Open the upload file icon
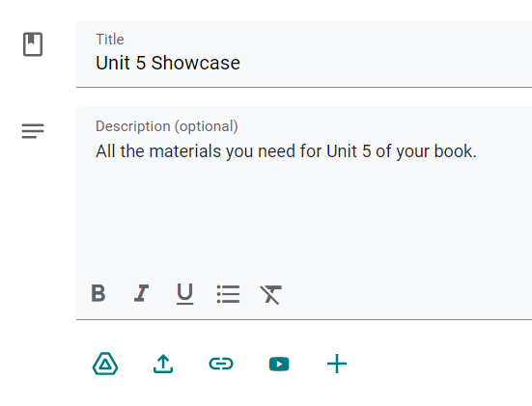The image size is (532, 406). click(163, 364)
